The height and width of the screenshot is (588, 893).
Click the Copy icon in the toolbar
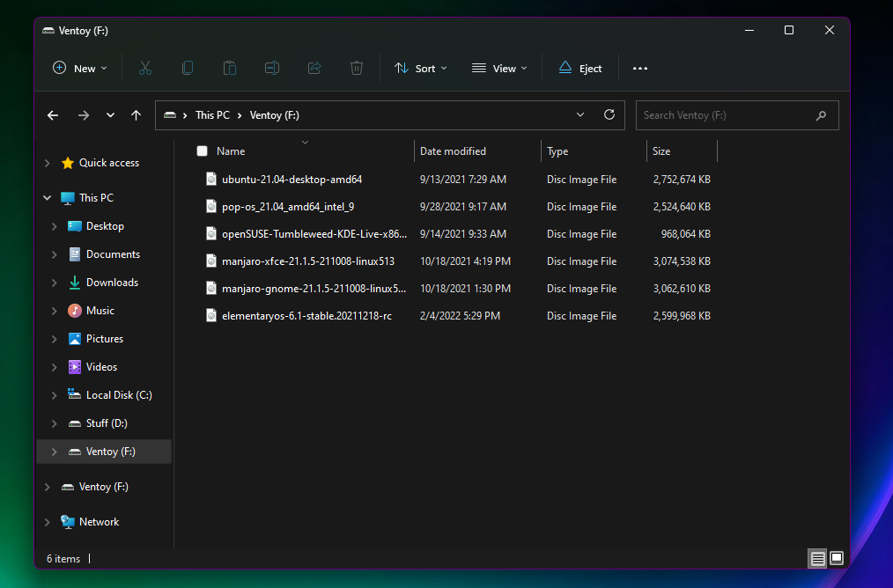point(187,68)
